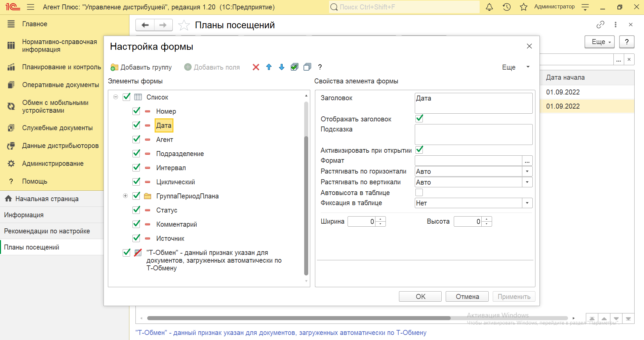644x340 pixels.
Task: Open search options ellipsis button
Action: (x=618, y=59)
